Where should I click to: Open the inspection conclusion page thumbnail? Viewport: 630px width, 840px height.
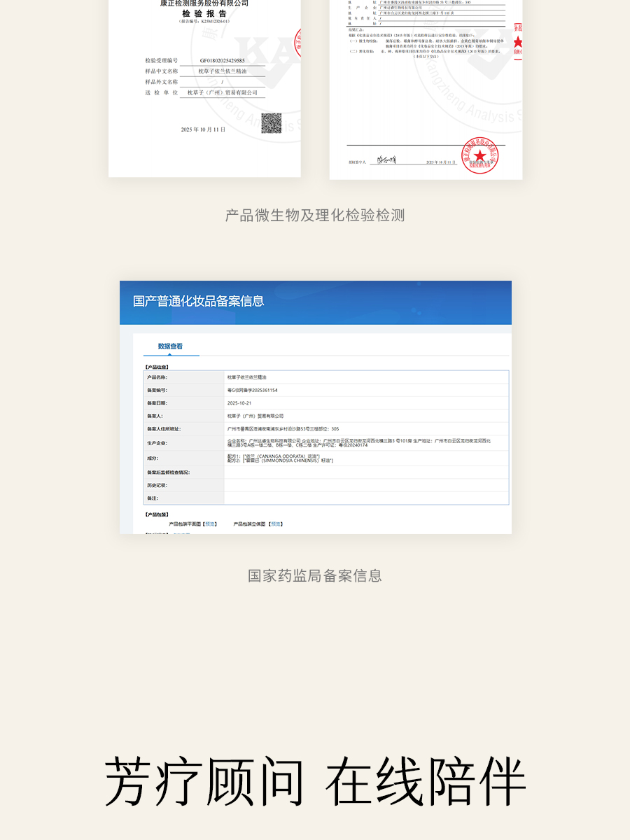pyautogui.click(x=426, y=90)
